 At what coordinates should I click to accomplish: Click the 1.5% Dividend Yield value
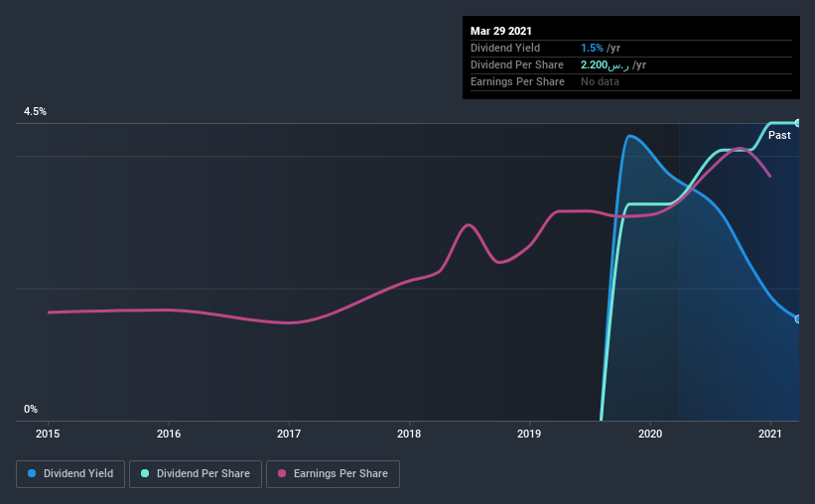coord(592,48)
